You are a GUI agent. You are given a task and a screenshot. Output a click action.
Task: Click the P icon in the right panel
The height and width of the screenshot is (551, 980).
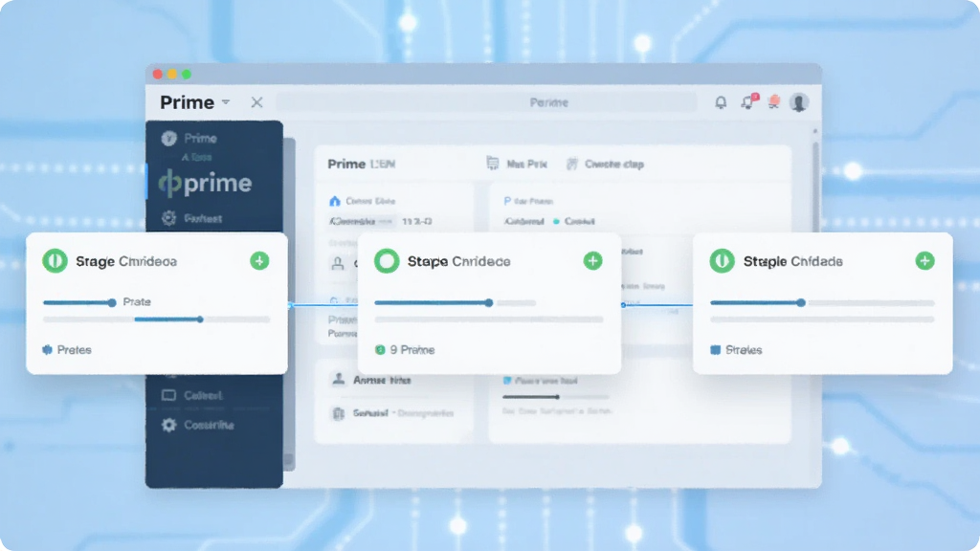pyautogui.click(x=507, y=201)
